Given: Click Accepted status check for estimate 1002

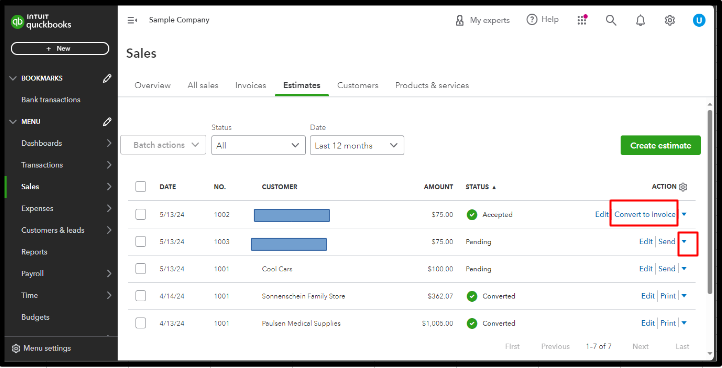Looking at the screenshot, I should [x=472, y=215].
